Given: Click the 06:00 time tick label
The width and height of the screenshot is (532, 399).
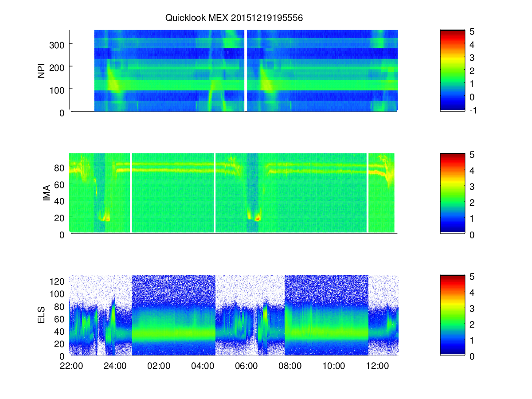Looking at the screenshot, I should (x=246, y=367).
